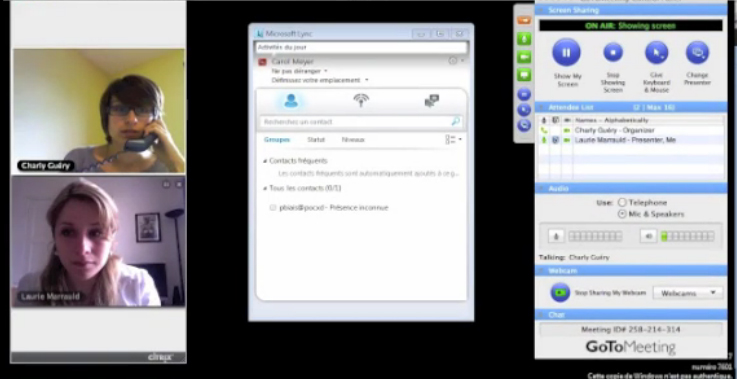Click the speaker level meter
The height and width of the screenshot is (379, 737).
(688, 236)
